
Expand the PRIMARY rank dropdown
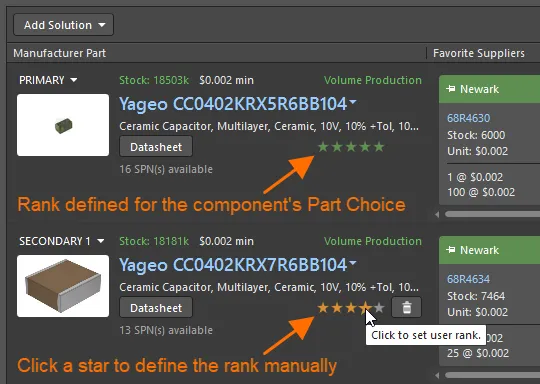[x=48, y=80]
